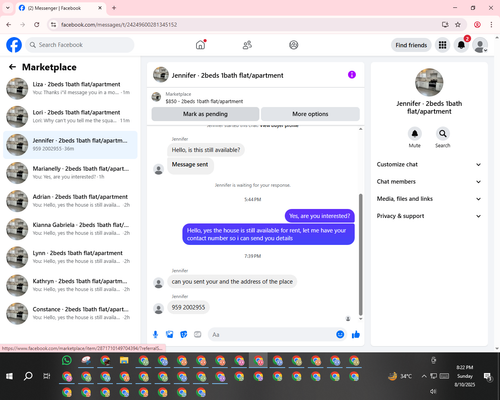Viewport: 500px width, 400px height.
Task: Click the chat message scrollbar
Action: [x=360, y=255]
